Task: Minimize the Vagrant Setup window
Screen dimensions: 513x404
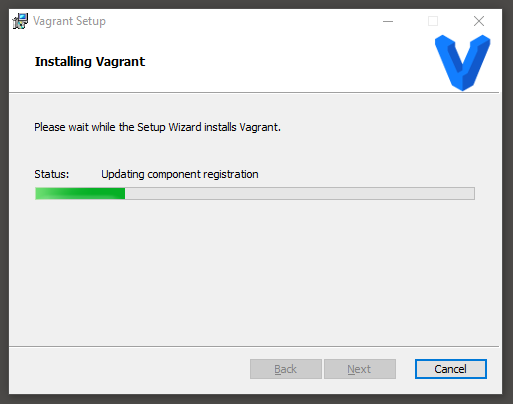Action: click(x=388, y=21)
